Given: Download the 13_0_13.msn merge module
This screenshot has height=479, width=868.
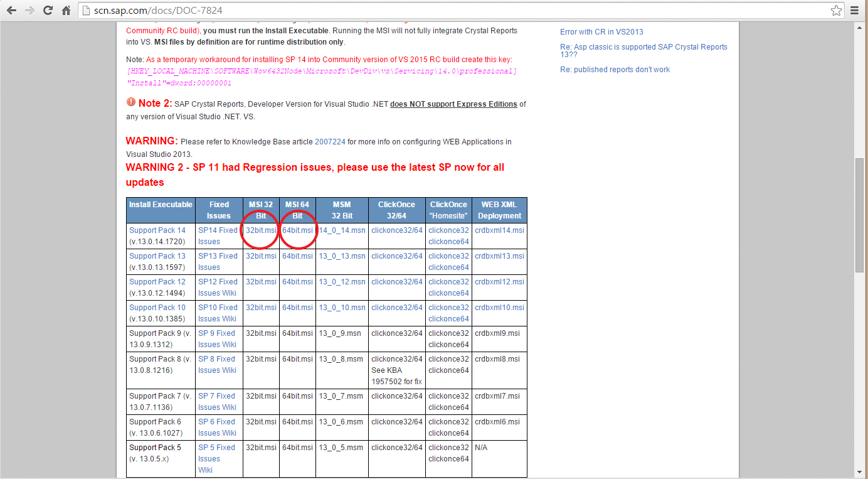Looking at the screenshot, I should coord(342,256).
